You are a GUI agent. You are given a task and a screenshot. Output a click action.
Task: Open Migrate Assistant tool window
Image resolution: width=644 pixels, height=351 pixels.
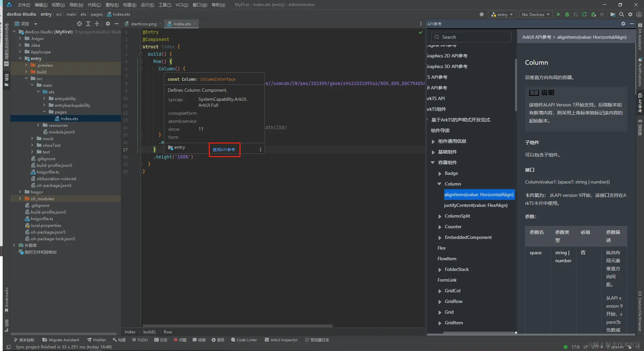pyautogui.click(x=61, y=340)
